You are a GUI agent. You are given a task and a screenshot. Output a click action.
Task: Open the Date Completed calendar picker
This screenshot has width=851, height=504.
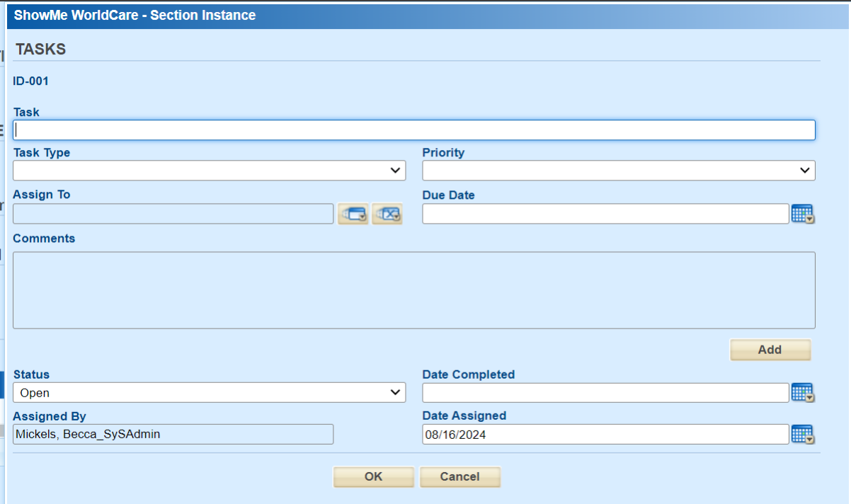802,393
